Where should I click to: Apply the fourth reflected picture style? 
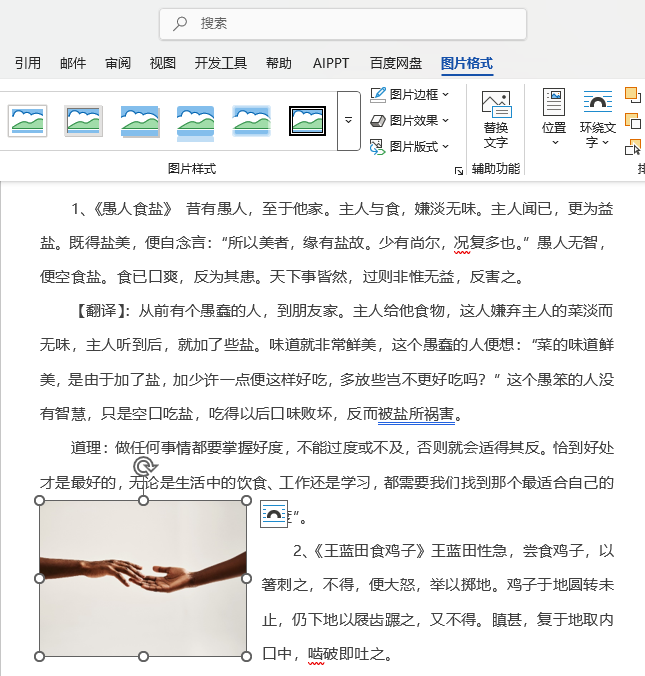(195, 123)
